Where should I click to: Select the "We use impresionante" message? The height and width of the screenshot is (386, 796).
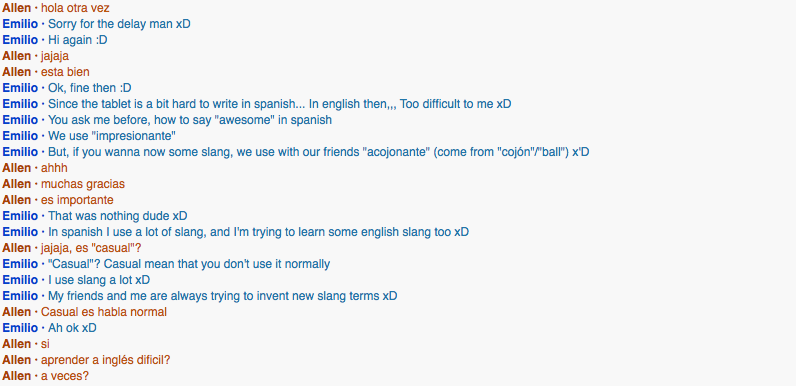tap(112, 136)
